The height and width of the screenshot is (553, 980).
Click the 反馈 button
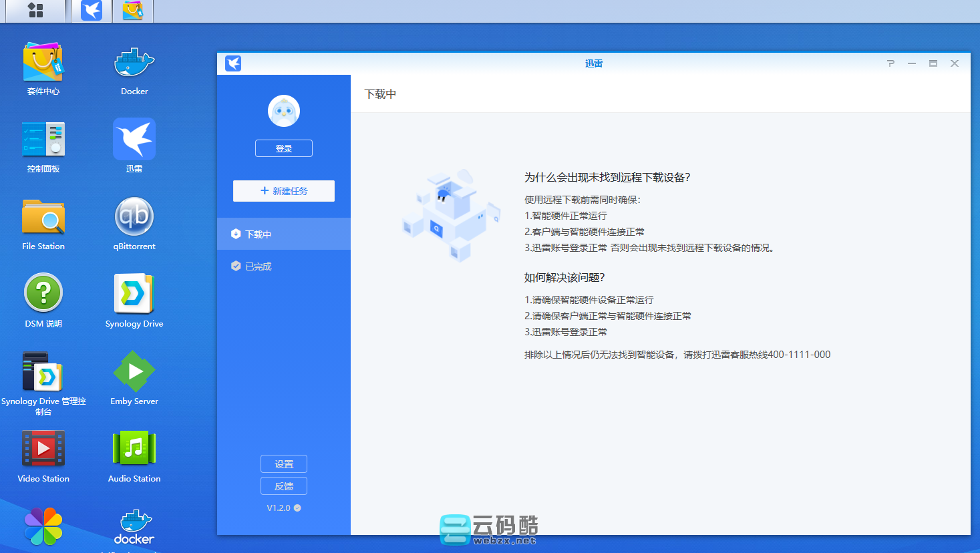284,486
